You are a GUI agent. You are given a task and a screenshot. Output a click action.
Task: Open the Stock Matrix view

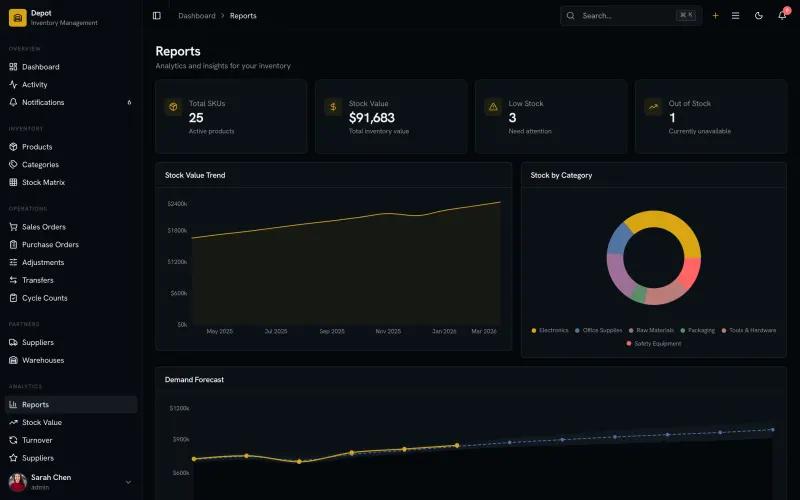[x=70, y=183]
